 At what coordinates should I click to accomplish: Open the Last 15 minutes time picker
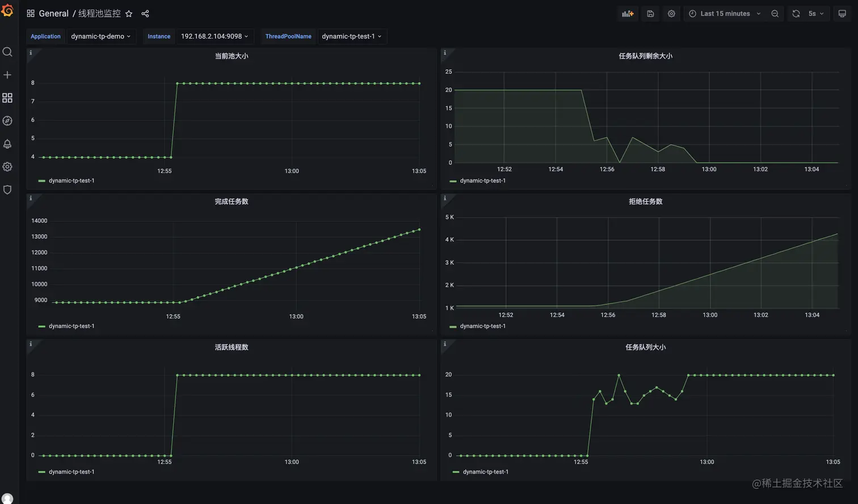click(725, 14)
